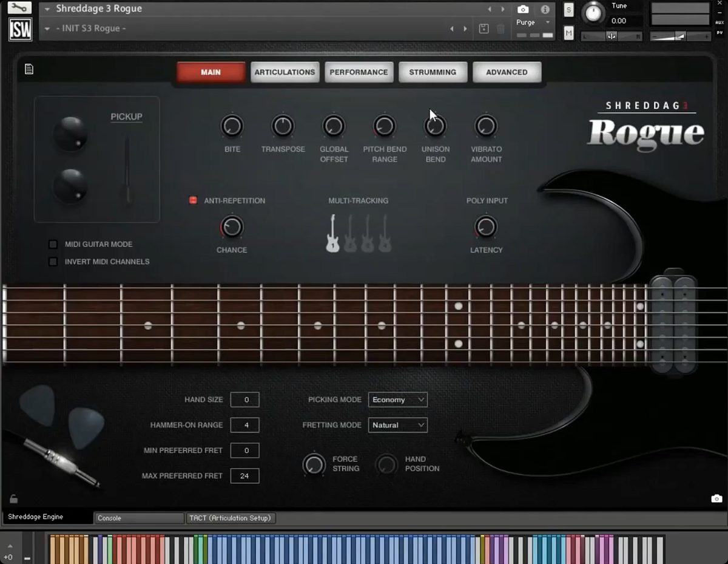This screenshot has height=564, width=728.
Task: Select the first multi-tracking guitar
Action: 332,233
